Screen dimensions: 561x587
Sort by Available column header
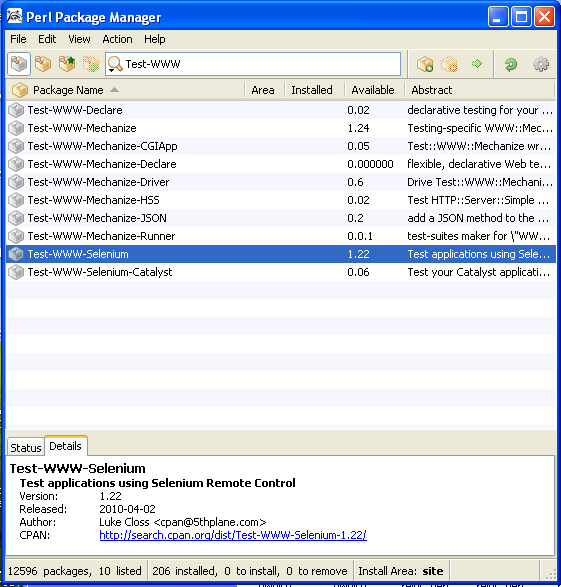pos(374,90)
